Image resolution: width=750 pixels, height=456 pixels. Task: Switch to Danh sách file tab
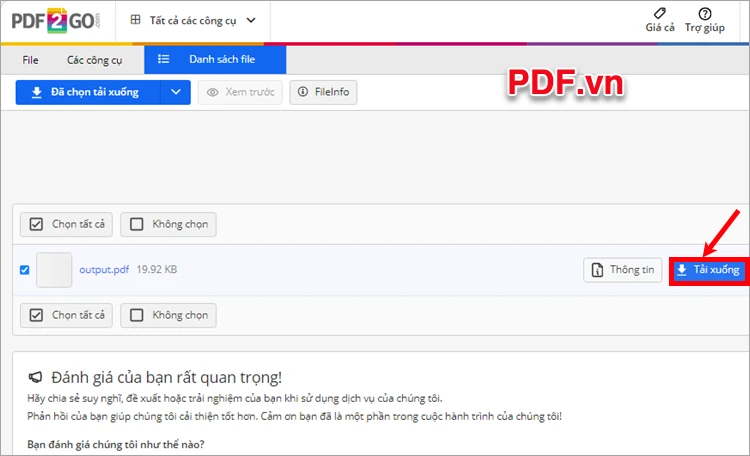[215, 59]
